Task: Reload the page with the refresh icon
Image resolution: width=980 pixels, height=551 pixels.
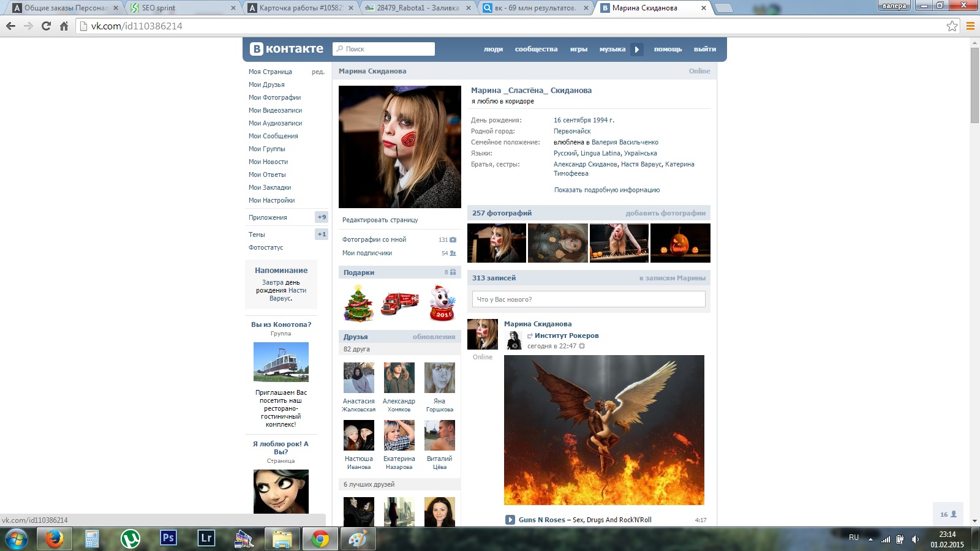Action: pyautogui.click(x=46, y=26)
